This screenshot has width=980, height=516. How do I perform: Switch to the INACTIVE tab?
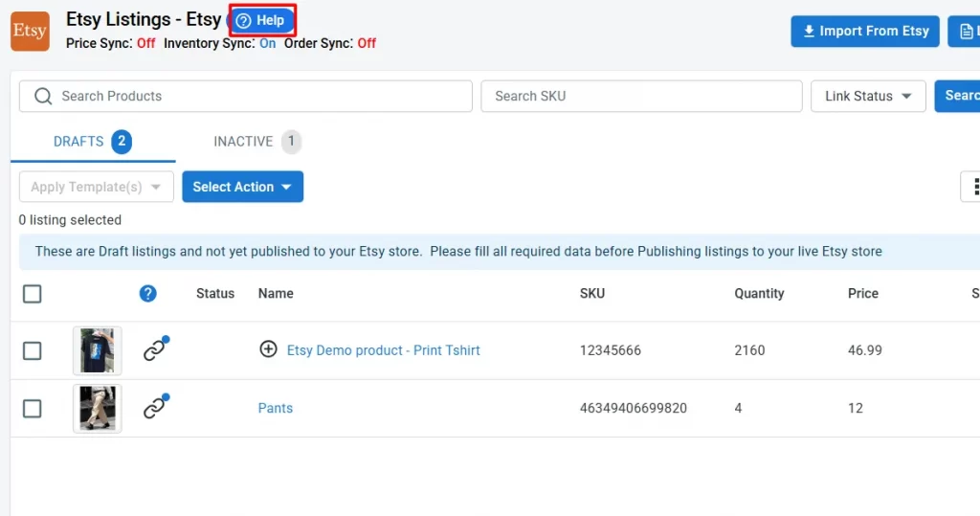pyautogui.click(x=256, y=142)
